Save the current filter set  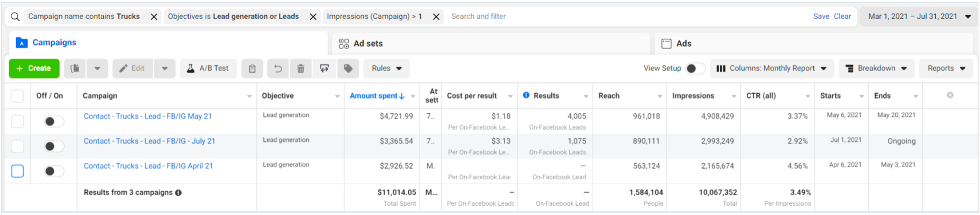[x=821, y=16]
